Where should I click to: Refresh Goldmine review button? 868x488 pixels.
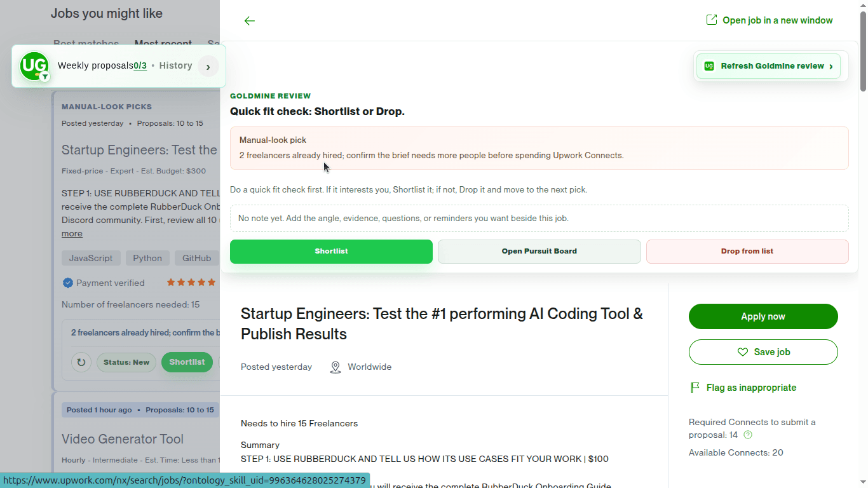(x=769, y=66)
